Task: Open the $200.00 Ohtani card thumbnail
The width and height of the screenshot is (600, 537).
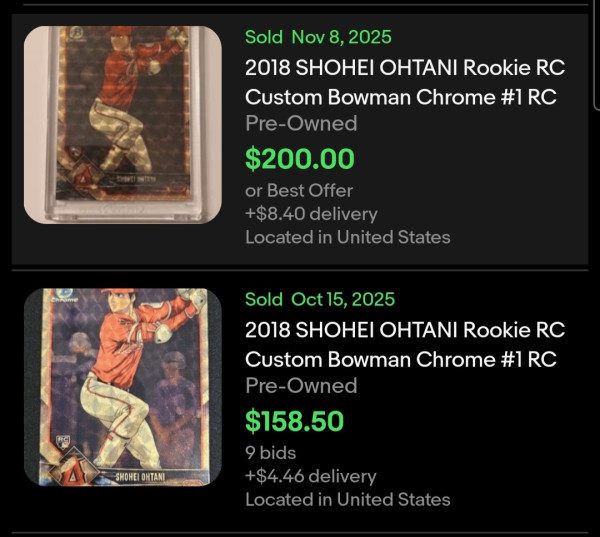Action: point(122,124)
